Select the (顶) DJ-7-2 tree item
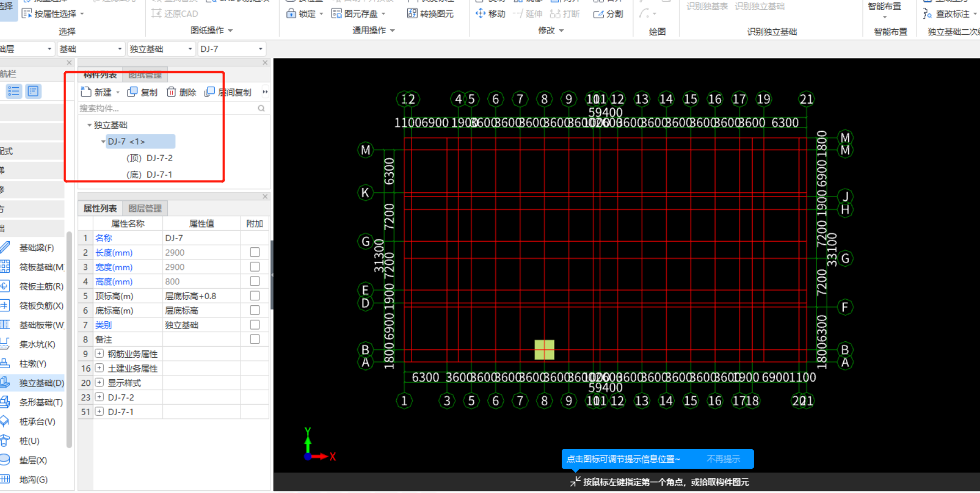Screen dimensions: 980x493 pyautogui.click(x=150, y=158)
